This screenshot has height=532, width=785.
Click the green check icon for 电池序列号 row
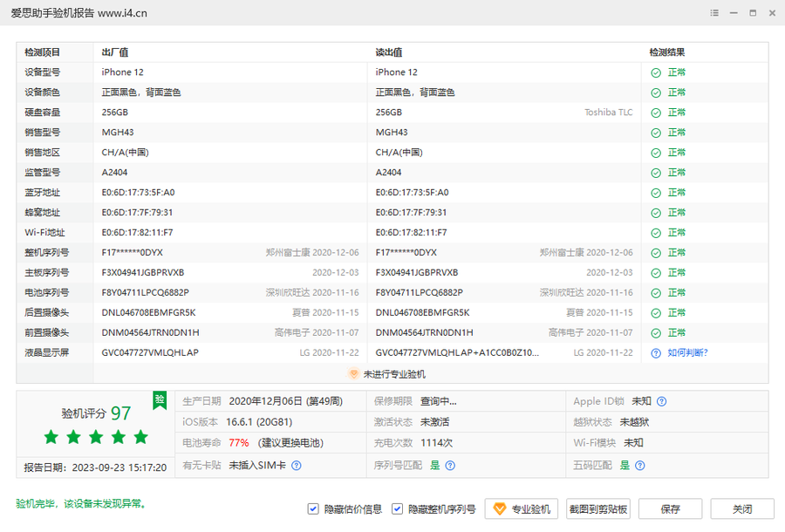click(x=656, y=293)
